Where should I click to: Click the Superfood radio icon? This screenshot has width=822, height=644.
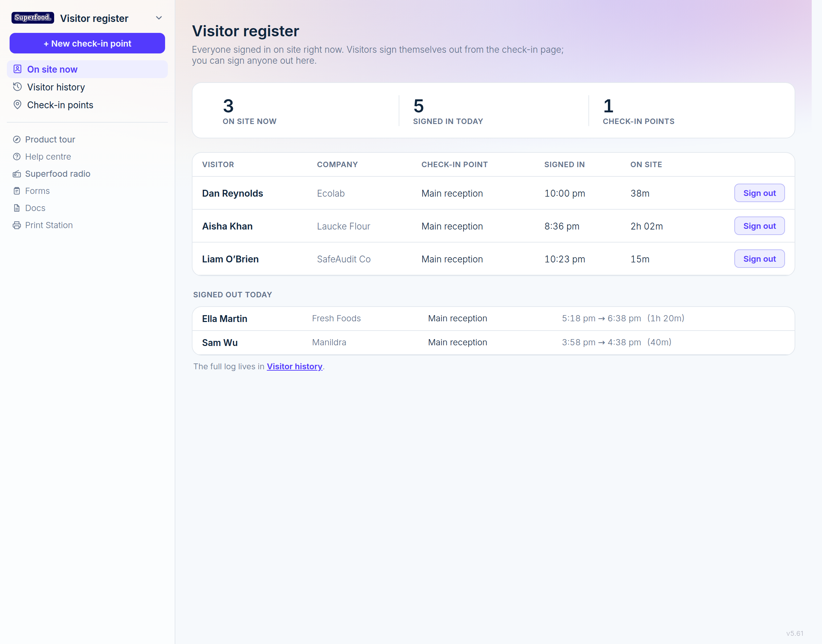(16, 174)
